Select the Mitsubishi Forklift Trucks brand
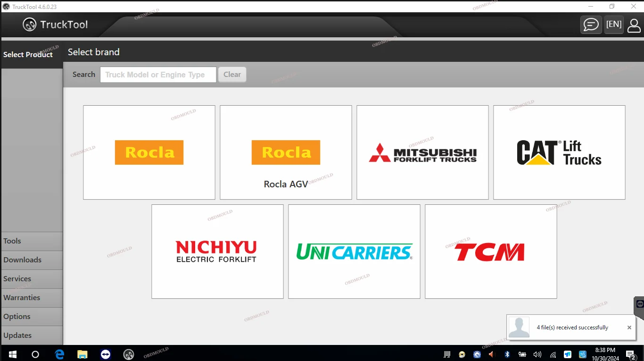The image size is (644, 361). click(x=422, y=152)
